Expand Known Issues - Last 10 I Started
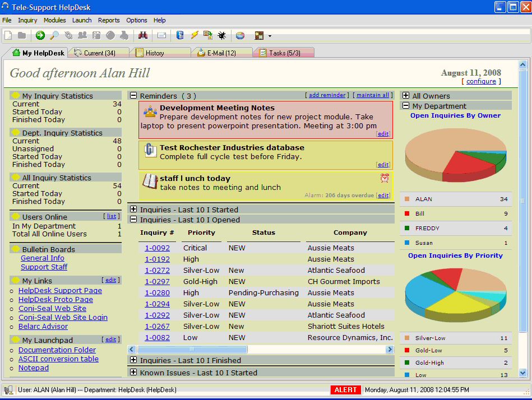Viewport: 532px width, 400px height. click(x=133, y=372)
